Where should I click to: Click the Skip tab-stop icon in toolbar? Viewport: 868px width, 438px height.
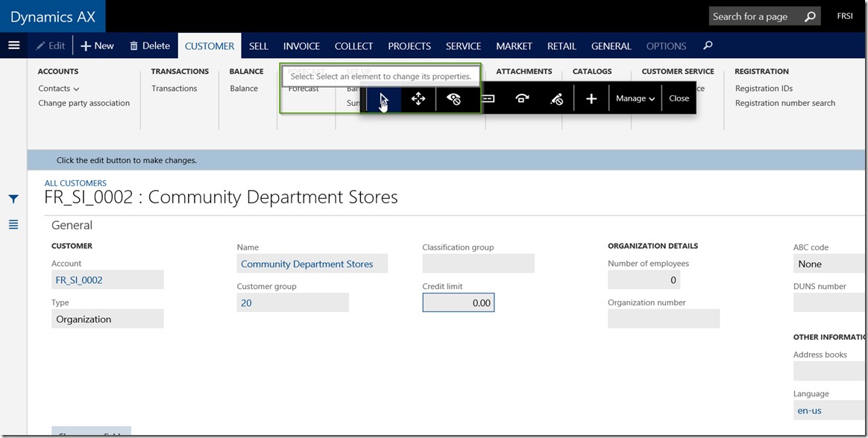522,99
